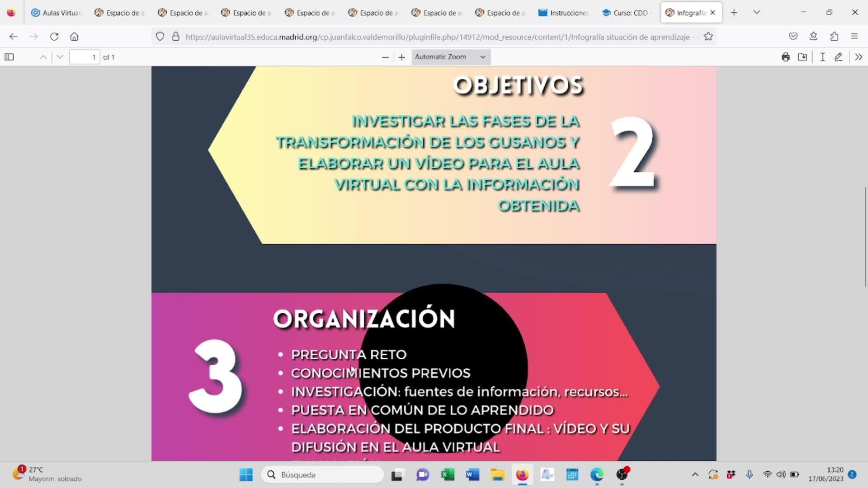
Task: Click the page number field
Action: tap(85, 57)
